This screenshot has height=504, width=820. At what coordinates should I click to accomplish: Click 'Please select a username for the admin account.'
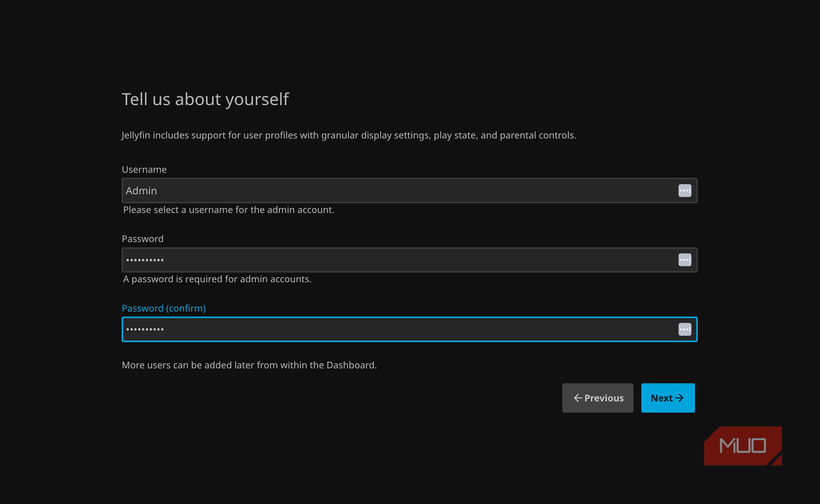(228, 210)
